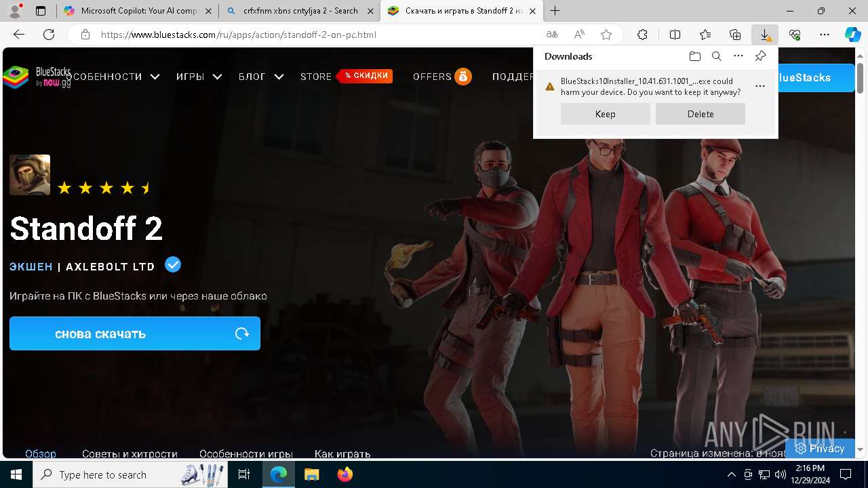Open the Как играть tab

pos(342,453)
